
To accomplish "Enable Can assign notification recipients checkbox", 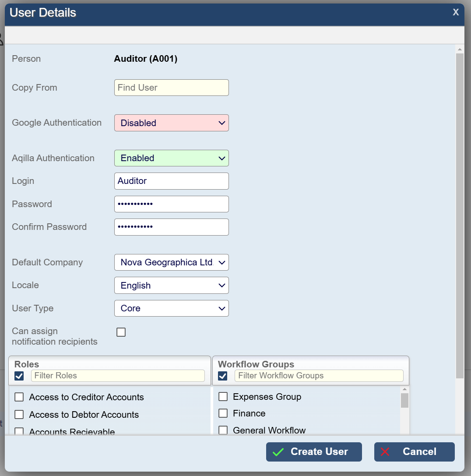I will click(x=121, y=332).
